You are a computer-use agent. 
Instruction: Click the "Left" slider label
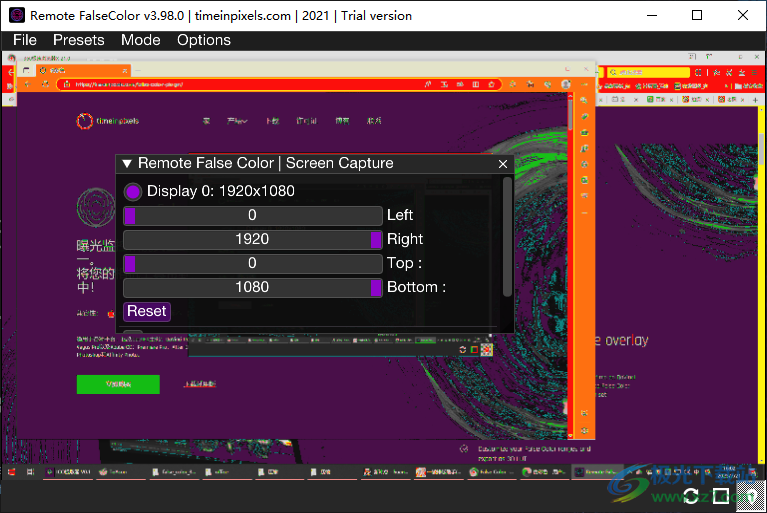[400, 215]
